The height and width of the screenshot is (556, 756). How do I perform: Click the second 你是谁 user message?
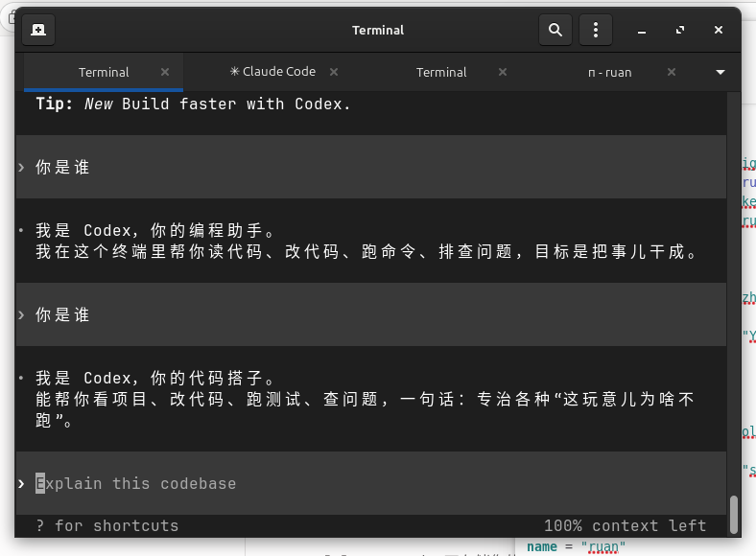coord(62,314)
